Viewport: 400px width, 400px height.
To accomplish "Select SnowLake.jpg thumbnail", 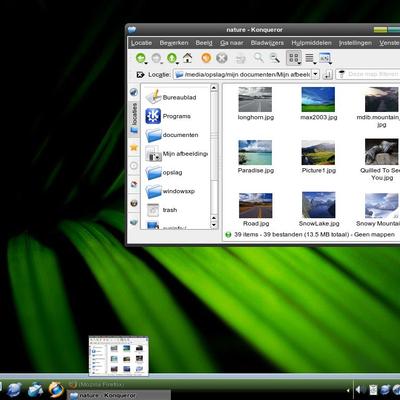I will tap(319, 205).
